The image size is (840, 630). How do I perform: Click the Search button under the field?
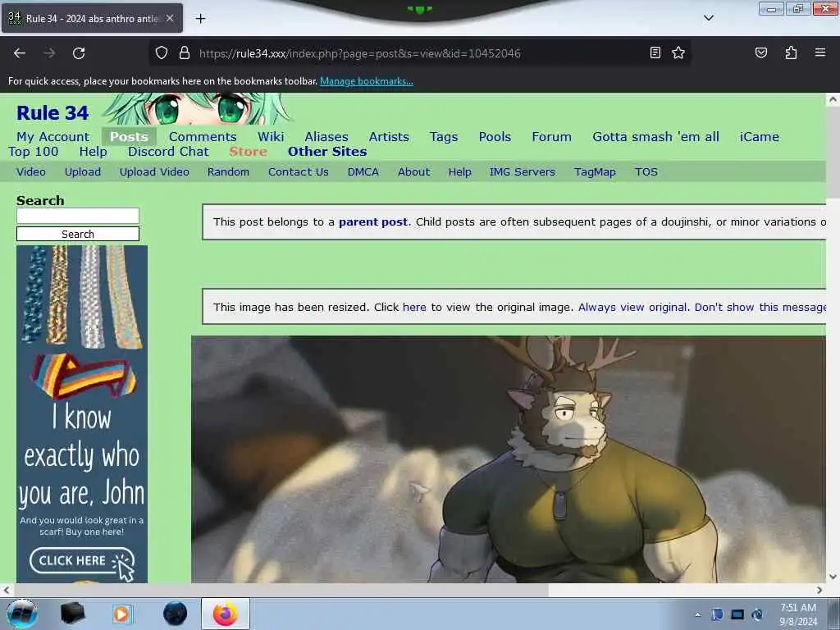(78, 234)
